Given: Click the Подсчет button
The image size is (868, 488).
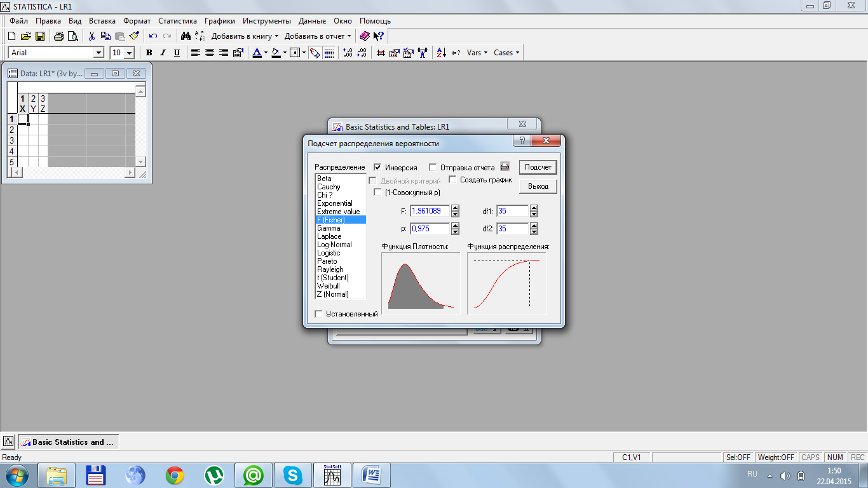Looking at the screenshot, I should click(538, 167).
